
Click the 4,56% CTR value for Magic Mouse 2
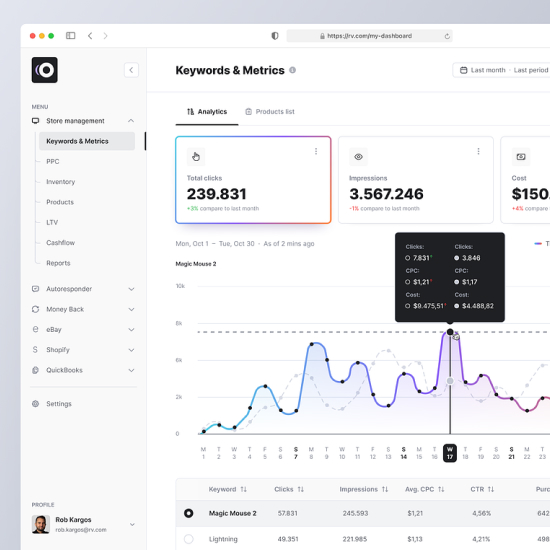(x=481, y=513)
